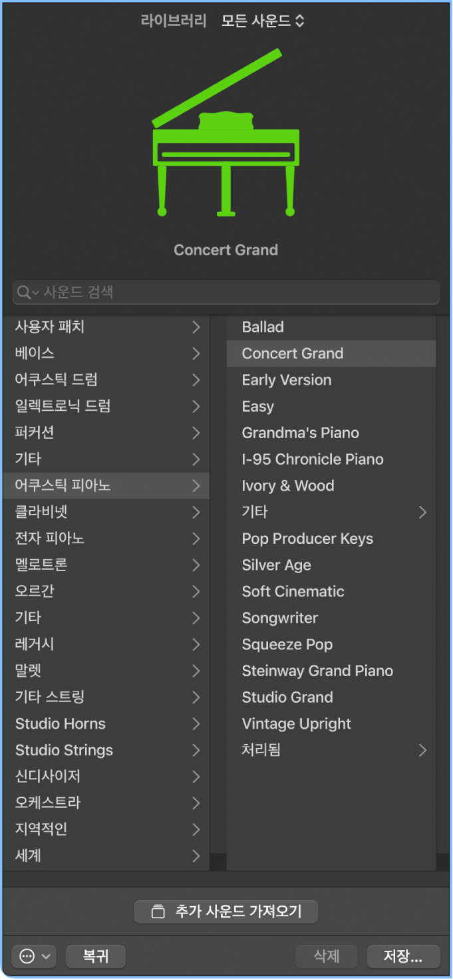Select the I-95 Chronicle Piano patch
Viewport: 453px width, 980px height.
coord(331,459)
